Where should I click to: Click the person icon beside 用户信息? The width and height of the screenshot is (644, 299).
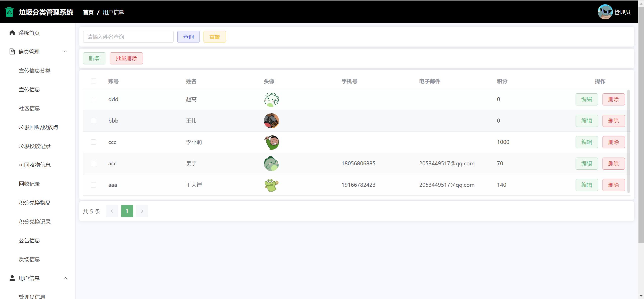point(12,278)
